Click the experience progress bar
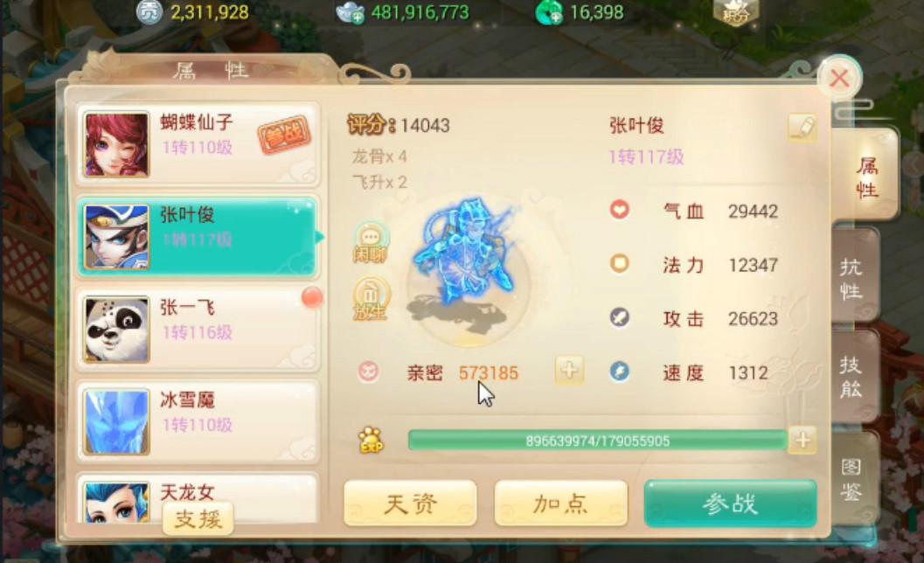Image resolution: width=924 pixels, height=563 pixels. coord(598,441)
